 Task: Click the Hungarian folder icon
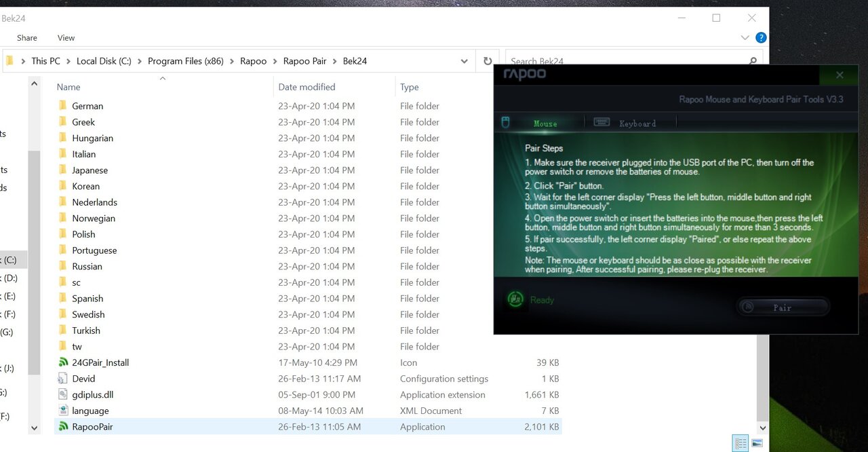tap(63, 138)
